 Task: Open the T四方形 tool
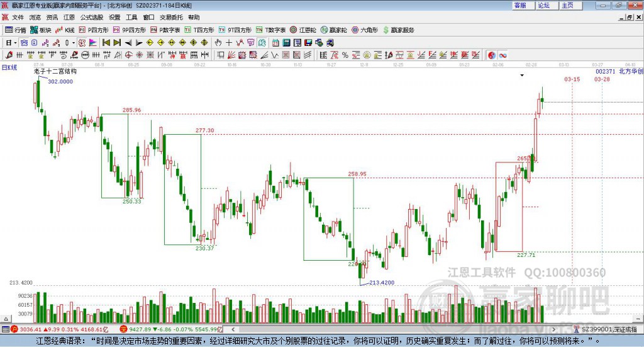pyautogui.click(x=199, y=30)
